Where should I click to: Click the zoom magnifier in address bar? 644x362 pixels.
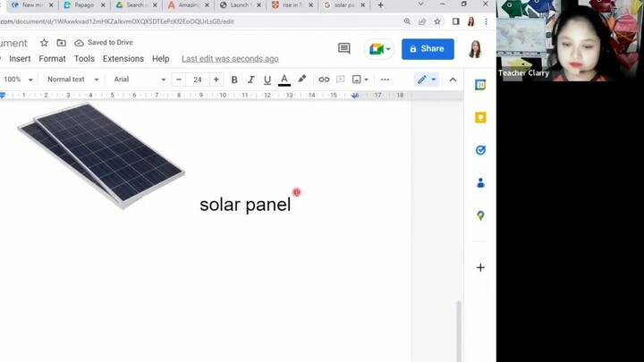tap(407, 21)
